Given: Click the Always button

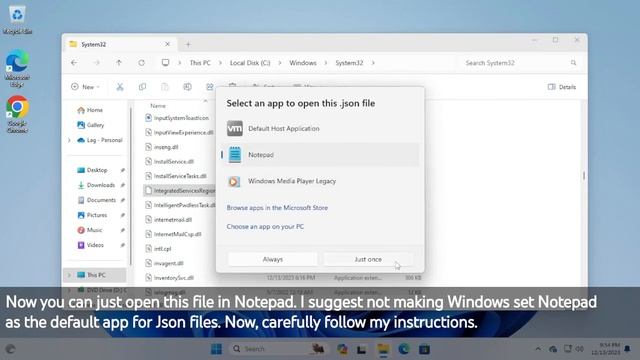Looking at the screenshot, I should (273, 259).
